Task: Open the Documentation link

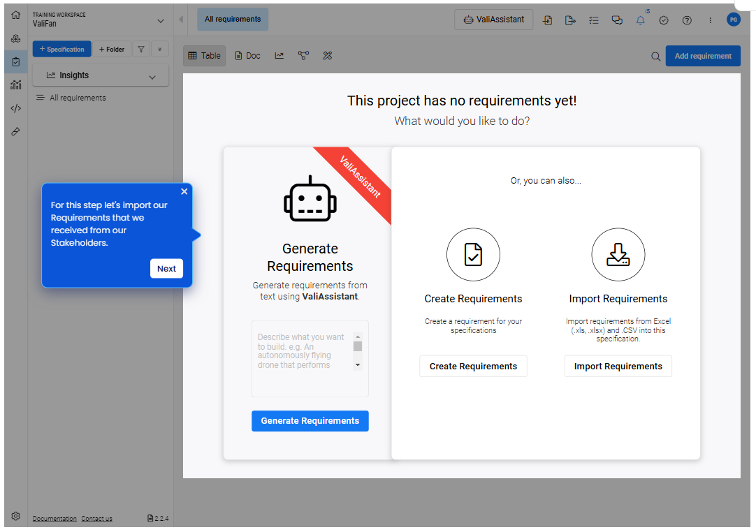Action: (x=54, y=519)
